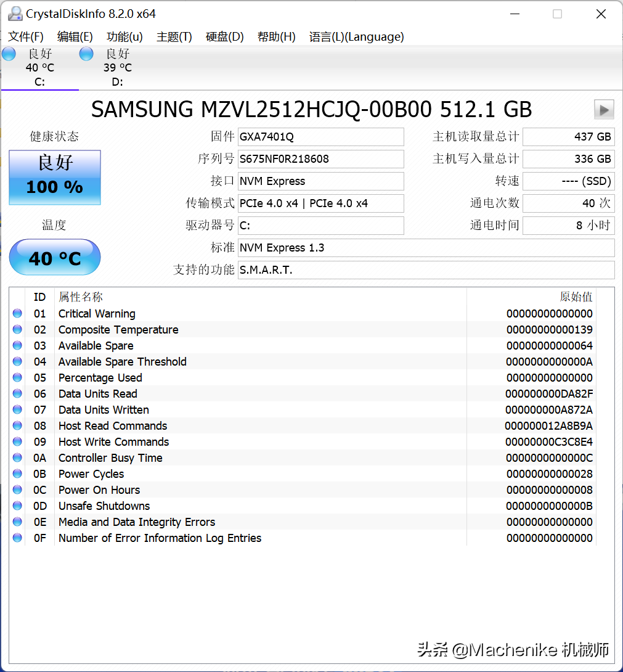This screenshot has height=672, width=623.
Task: Click the features field S.M.A.R.T.
Action: coord(426,270)
